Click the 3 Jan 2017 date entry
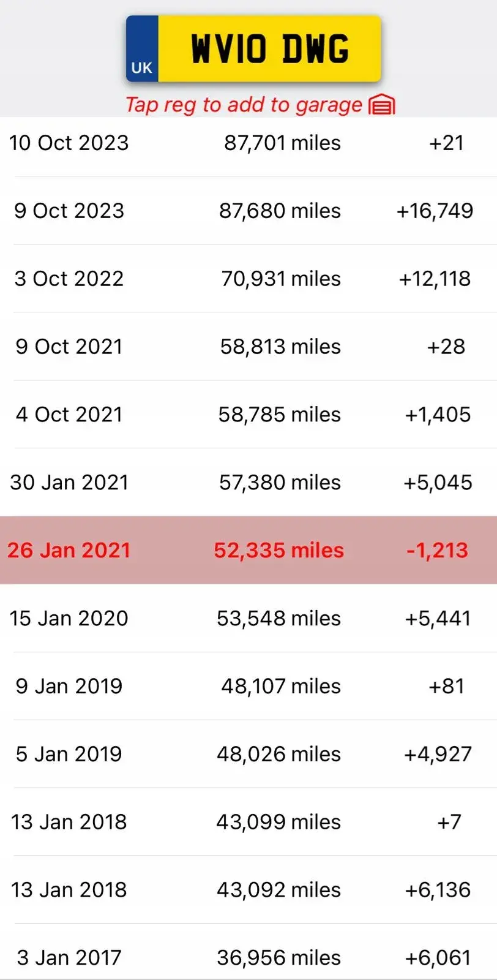This screenshot has width=497, height=980. point(69,957)
